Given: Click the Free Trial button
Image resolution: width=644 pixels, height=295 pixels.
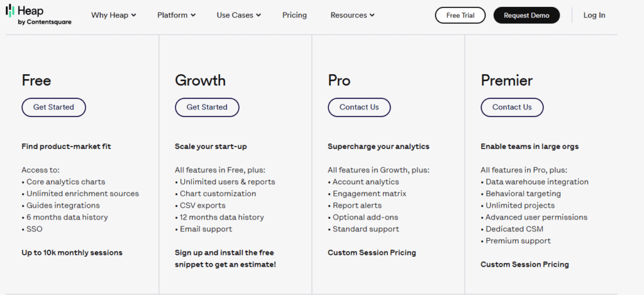Looking at the screenshot, I should (460, 15).
